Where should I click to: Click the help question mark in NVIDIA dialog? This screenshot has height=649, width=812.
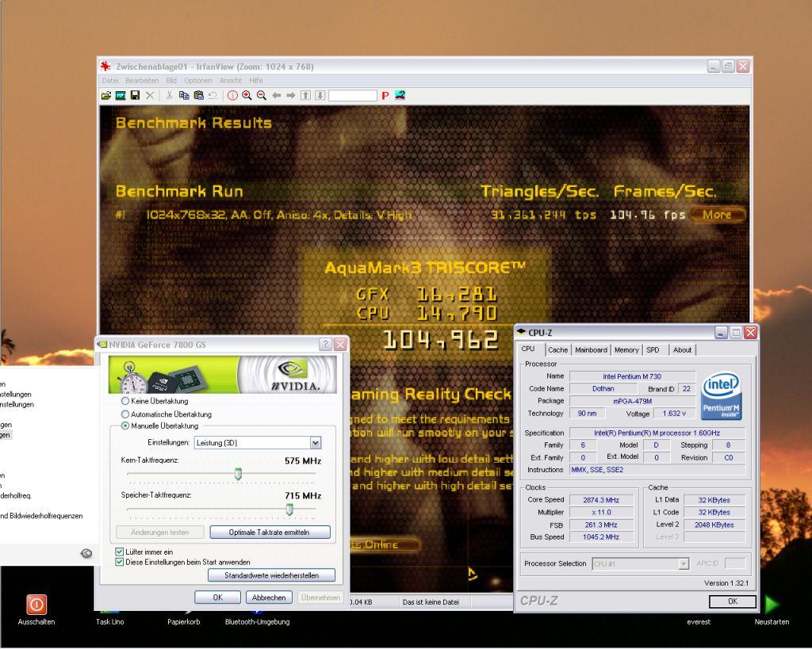325,345
